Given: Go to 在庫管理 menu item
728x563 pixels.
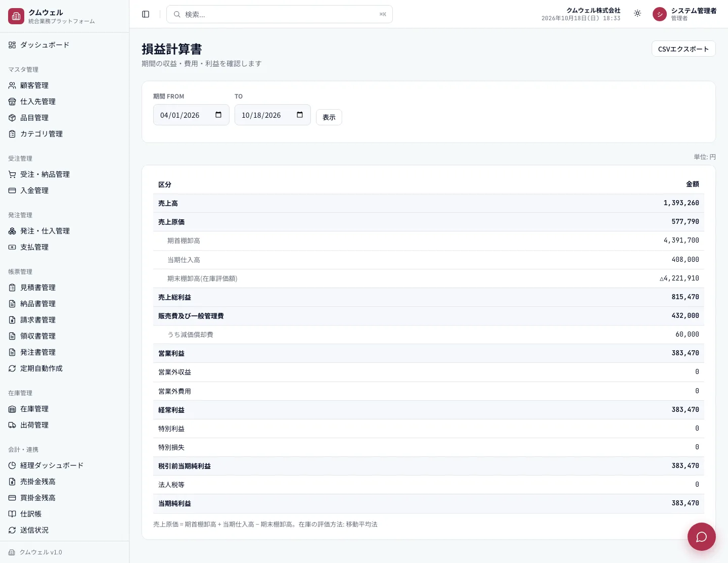Looking at the screenshot, I should pyautogui.click(x=64, y=409).
